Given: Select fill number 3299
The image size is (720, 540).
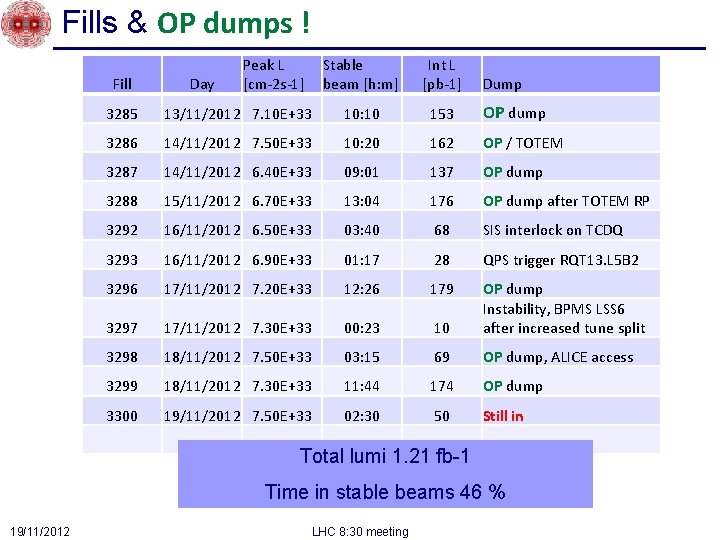Looking at the screenshot, I should pos(122,386).
